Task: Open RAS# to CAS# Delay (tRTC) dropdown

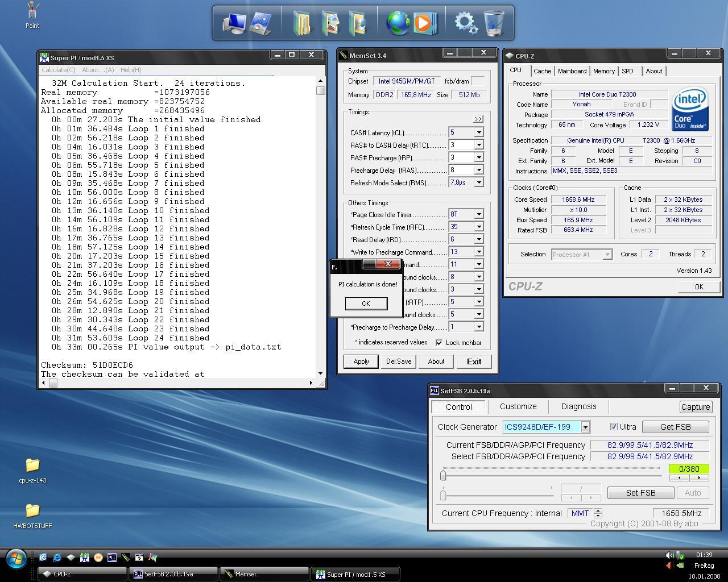Action: [x=479, y=145]
